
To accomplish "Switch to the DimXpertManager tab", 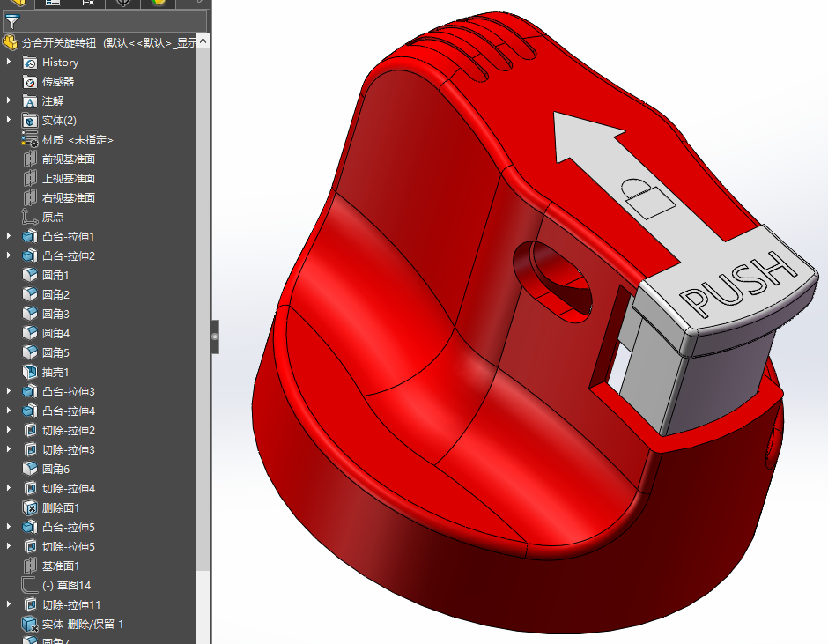I will coord(123,3).
